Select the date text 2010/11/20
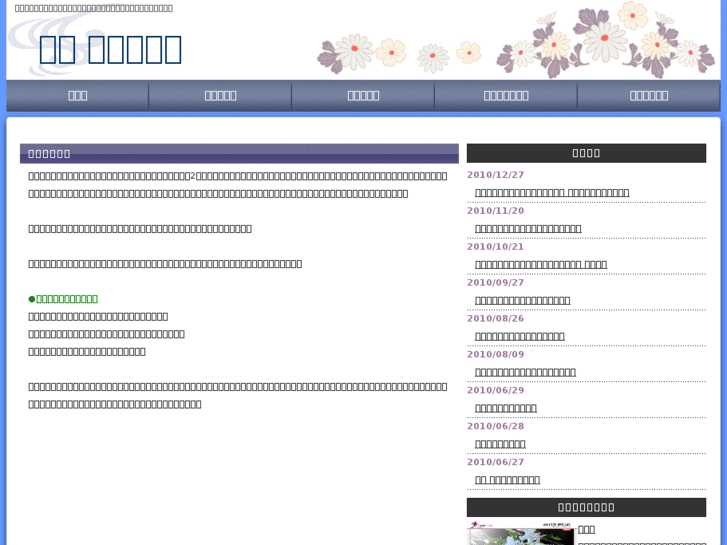Viewport: 727px width, 545px height. pos(495,211)
